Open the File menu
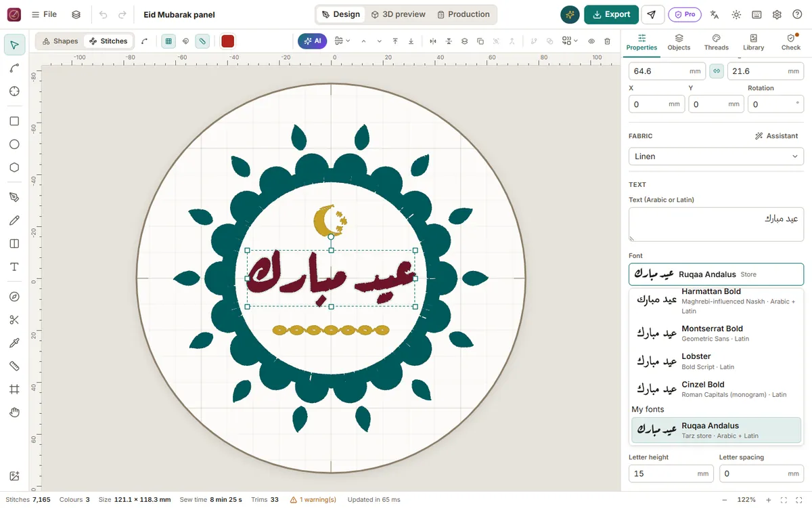Viewport: 812px width, 508px height. point(44,14)
